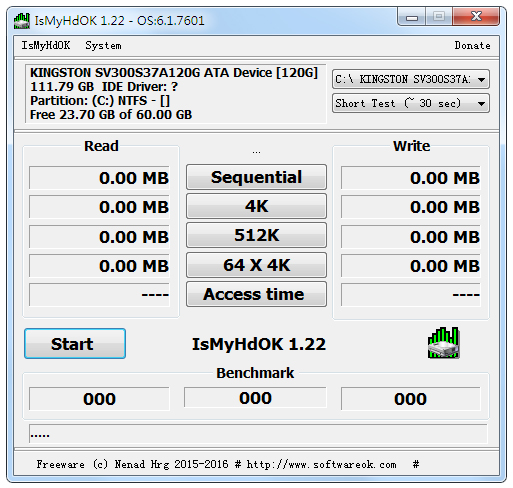This screenshot has height=488, width=513.
Task: Start the benchmark with Start button
Action: (x=75, y=344)
